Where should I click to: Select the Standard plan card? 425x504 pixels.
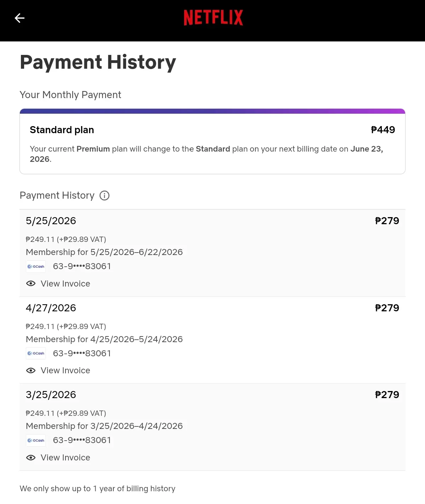[212, 141]
